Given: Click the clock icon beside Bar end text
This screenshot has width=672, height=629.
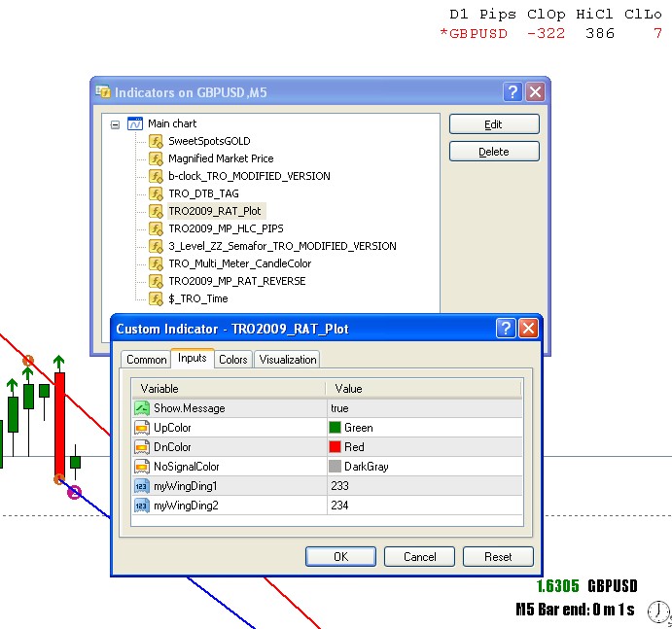Looking at the screenshot, I should pyautogui.click(x=658, y=611).
